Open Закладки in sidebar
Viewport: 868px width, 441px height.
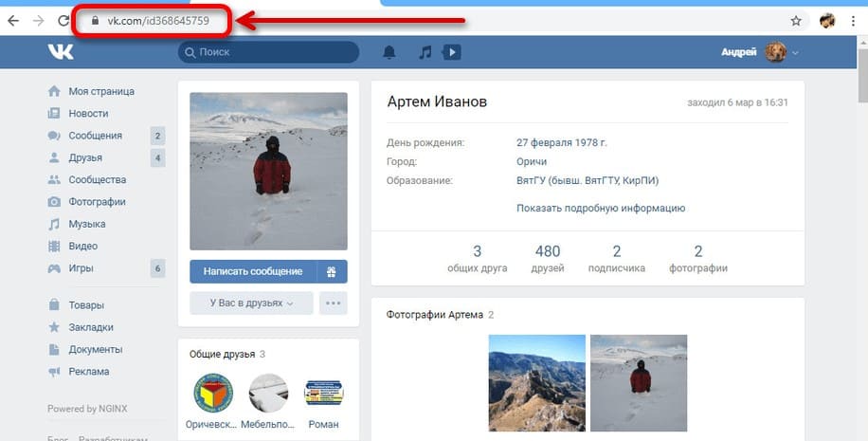pos(91,327)
